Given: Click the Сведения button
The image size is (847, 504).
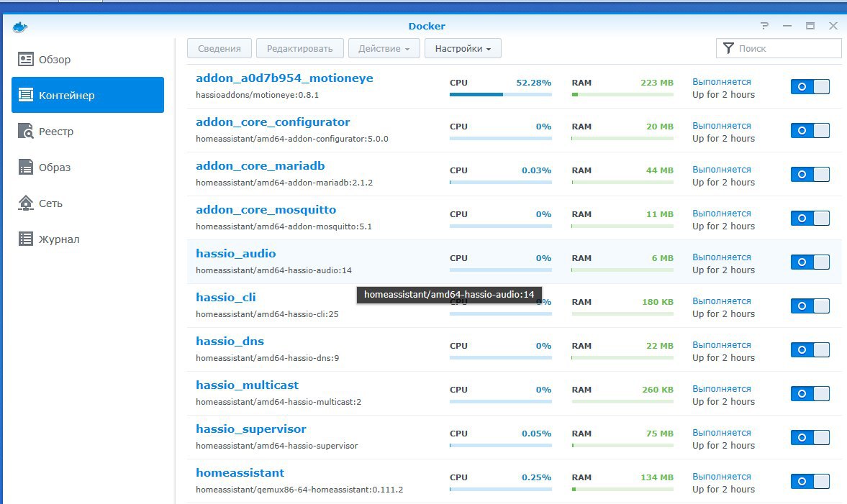Looking at the screenshot, I should 219,48.
